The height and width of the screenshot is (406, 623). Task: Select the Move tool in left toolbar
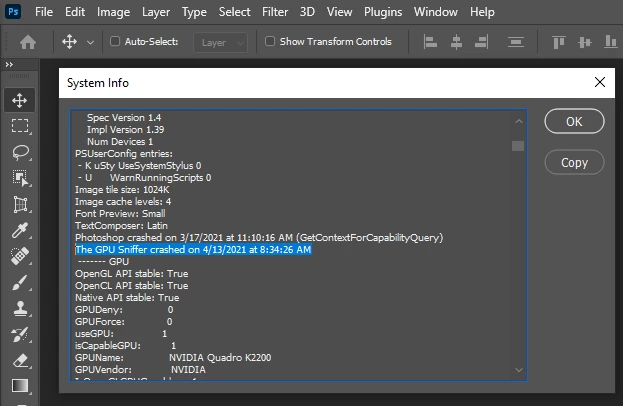pos(19,100)
